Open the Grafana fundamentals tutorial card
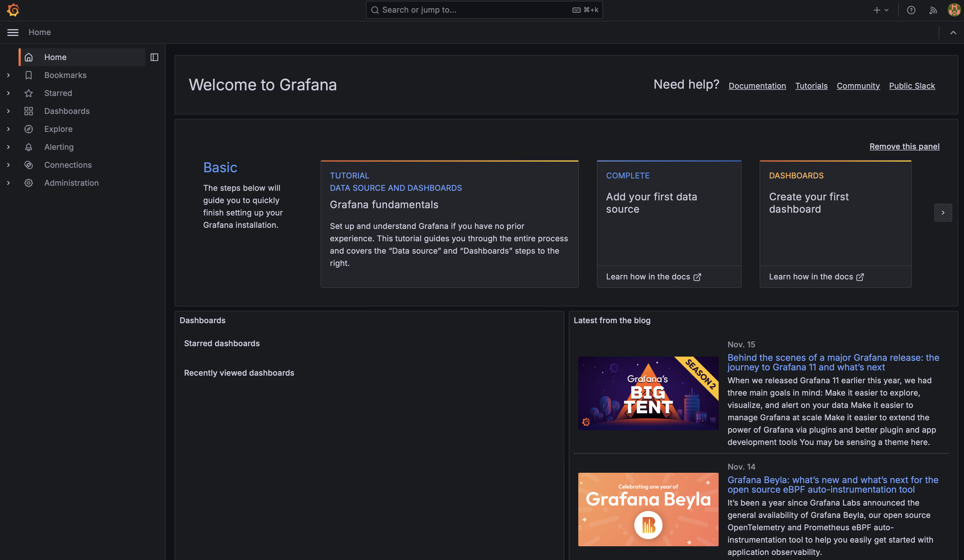Screen dimensions: 964x560 [x=449, y=224]
